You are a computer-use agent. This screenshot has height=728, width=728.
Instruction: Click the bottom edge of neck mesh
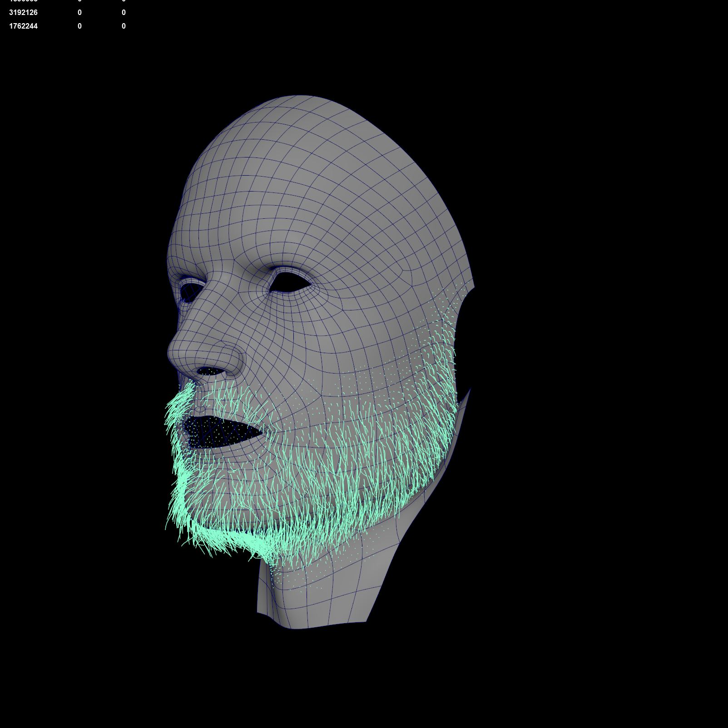click(x=318, y=625)
